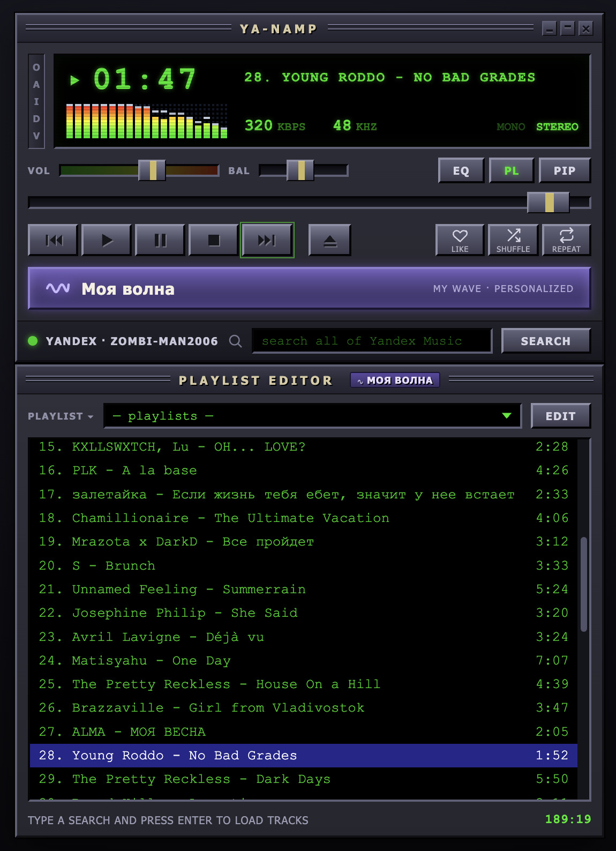Image resolution: width=616 pixels, height=851 pixels.
Task: Select track 17 by залетайка
Action: point(303,495)
